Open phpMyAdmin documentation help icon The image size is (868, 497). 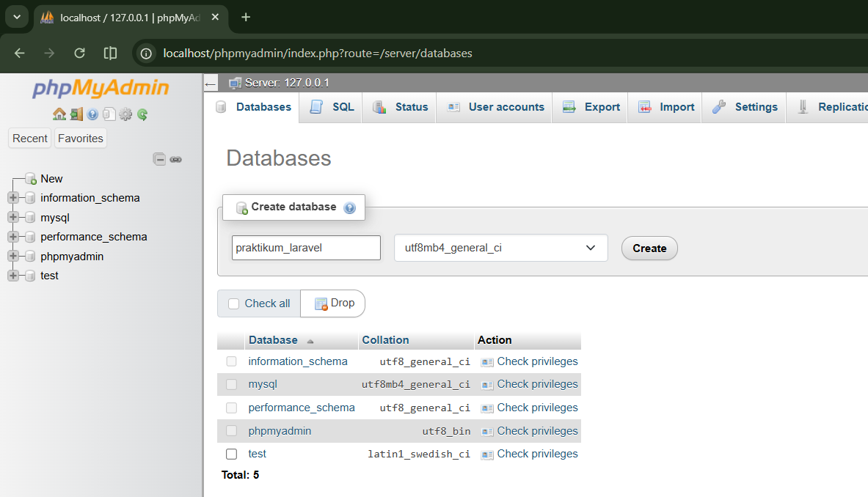tap(92, 114)
